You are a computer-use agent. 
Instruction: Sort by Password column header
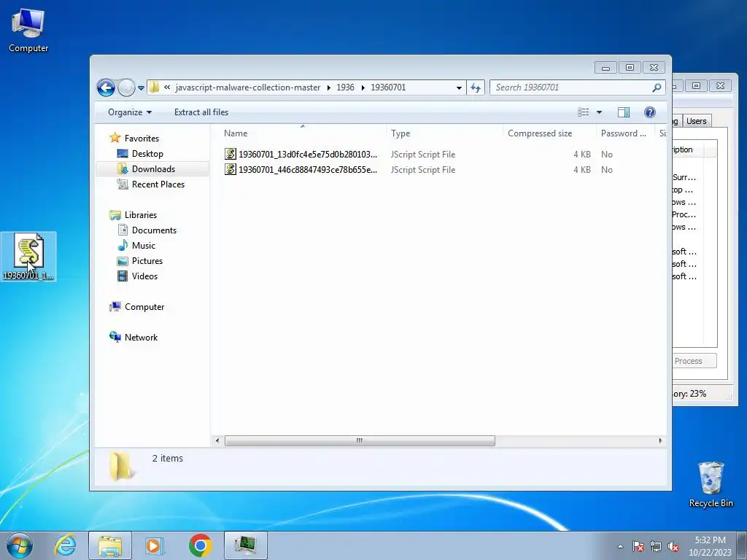[x=625, y=133]
